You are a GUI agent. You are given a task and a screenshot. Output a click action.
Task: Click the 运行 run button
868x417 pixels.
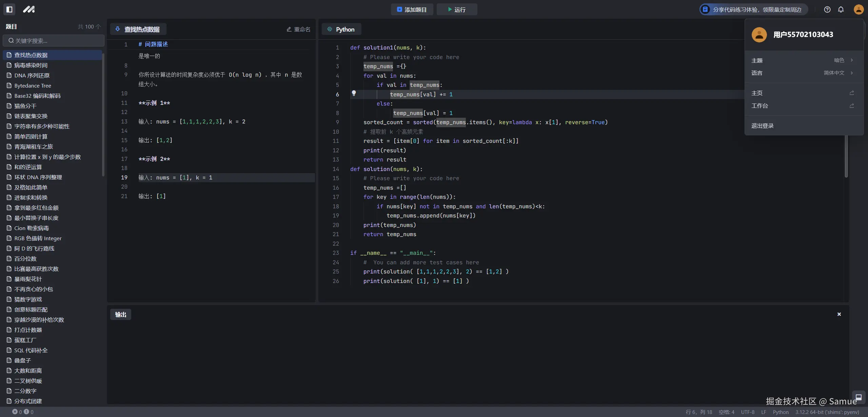tap(457, 10)
